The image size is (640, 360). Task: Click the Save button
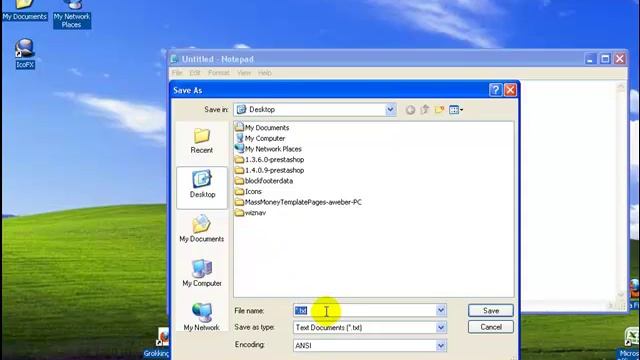click(x=491, y=311)
